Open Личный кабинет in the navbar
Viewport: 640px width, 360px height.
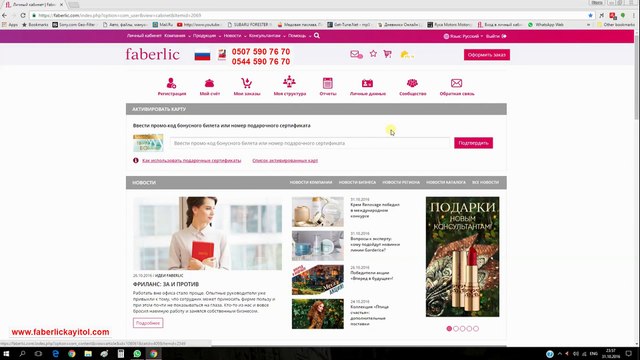(144, 36)
